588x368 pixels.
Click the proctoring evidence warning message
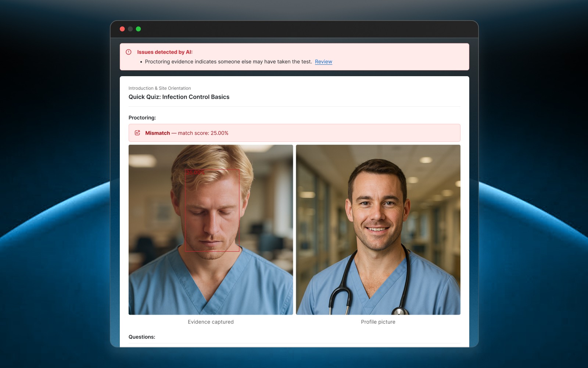click(x=228, y=61)
